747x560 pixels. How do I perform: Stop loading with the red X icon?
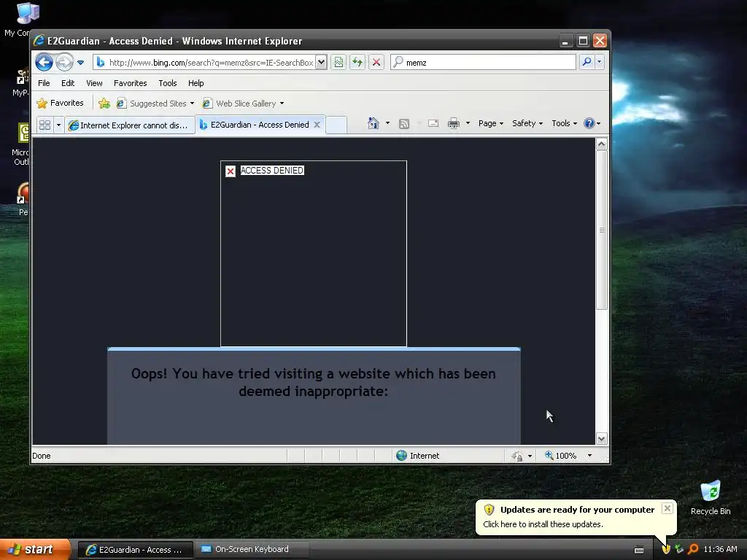pyautogui.click(x=376, y=63)
